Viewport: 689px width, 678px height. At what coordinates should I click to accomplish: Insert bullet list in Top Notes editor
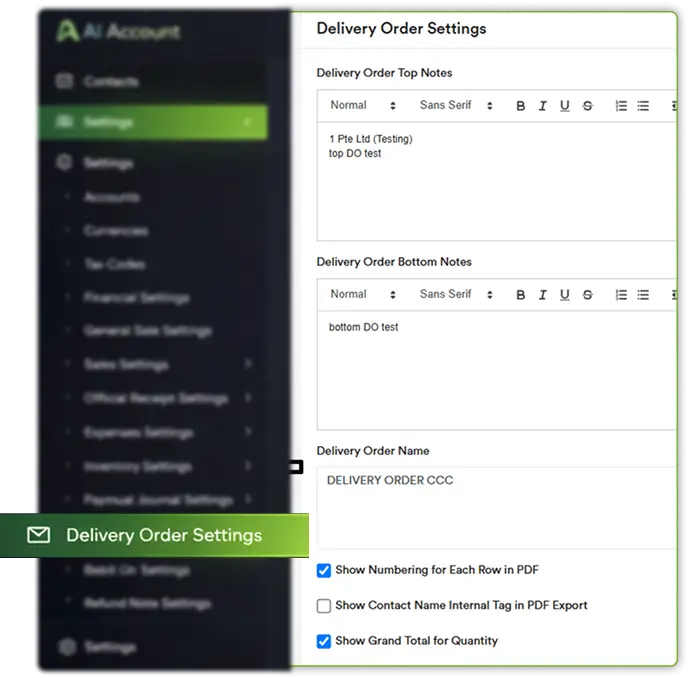coord(643,106)
